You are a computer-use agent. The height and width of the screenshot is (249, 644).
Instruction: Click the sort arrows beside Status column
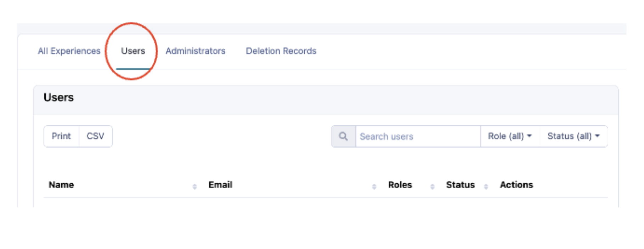pos(486,186)
